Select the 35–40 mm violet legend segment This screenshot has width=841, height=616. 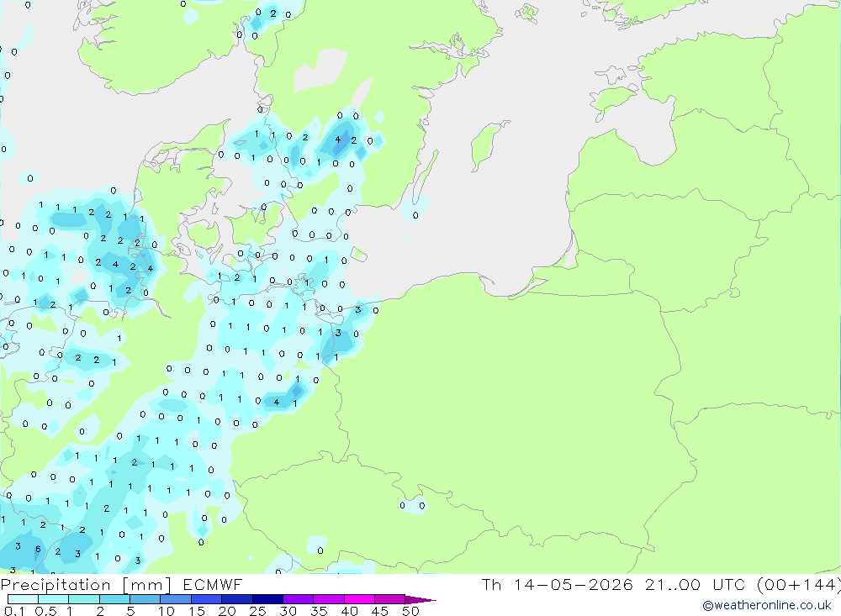click(329, 599)
